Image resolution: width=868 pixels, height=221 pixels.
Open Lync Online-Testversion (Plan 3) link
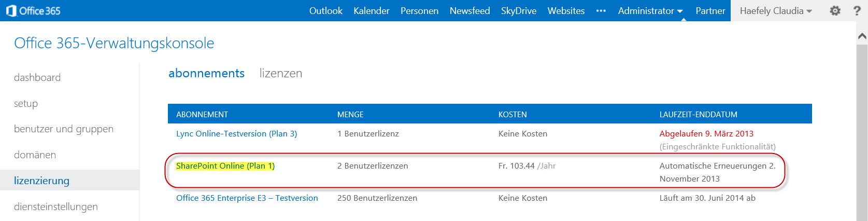pos(237,134)
